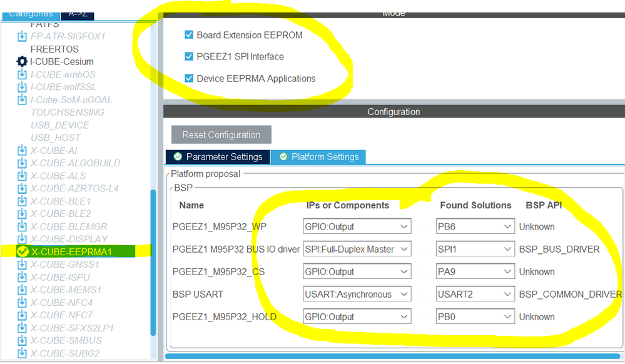The image size is (625, 364).
Task: Click Found Solutions column header
Action: pyautogui.click(x=475, y=205)
